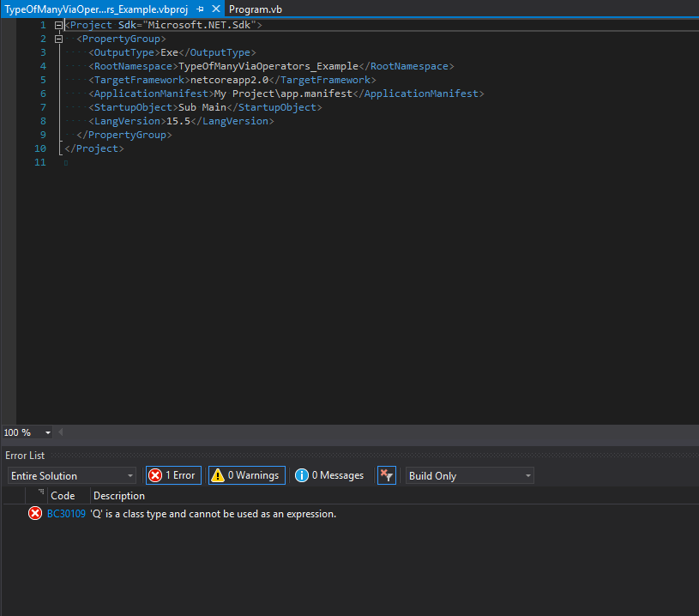Select the TypeOfManyViaOper...rs_Example.vbproj tab
Screen dimensions: 699x616
tap(94, 9)
